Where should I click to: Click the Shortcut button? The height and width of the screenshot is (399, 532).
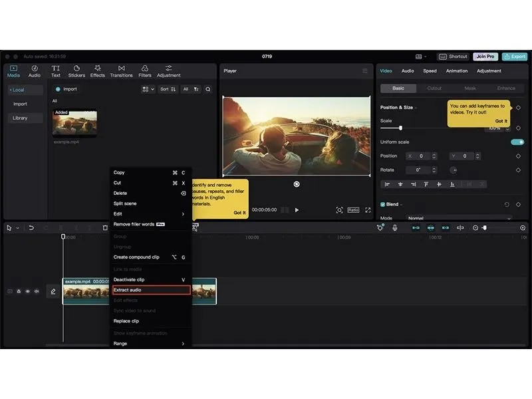(x=454, y=57)
